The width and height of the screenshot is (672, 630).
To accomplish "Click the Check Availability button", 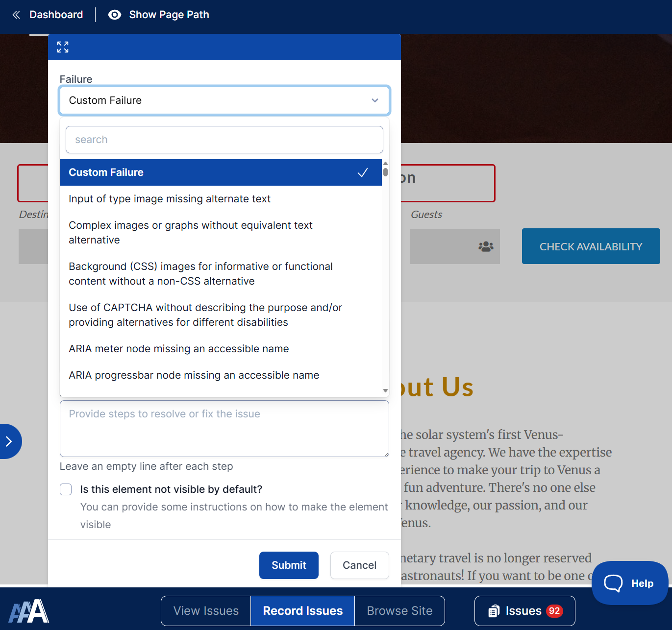I will click(x=591, y=246).
